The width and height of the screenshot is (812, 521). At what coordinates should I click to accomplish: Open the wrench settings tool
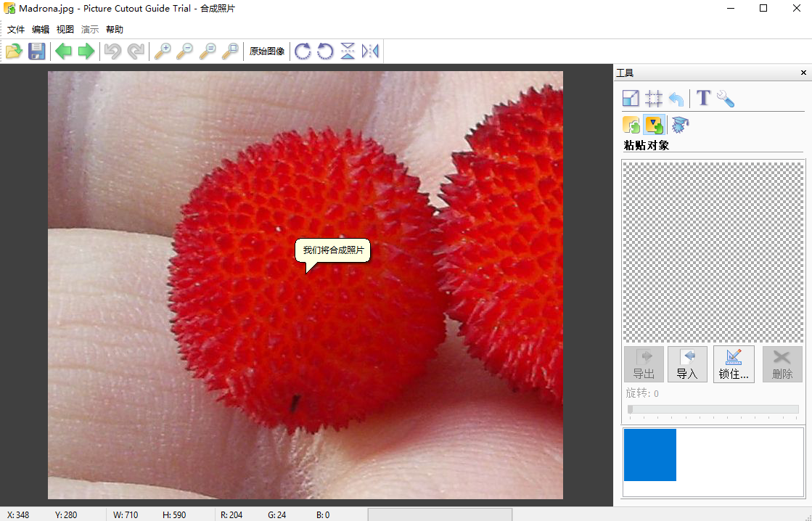click(725, 99)
